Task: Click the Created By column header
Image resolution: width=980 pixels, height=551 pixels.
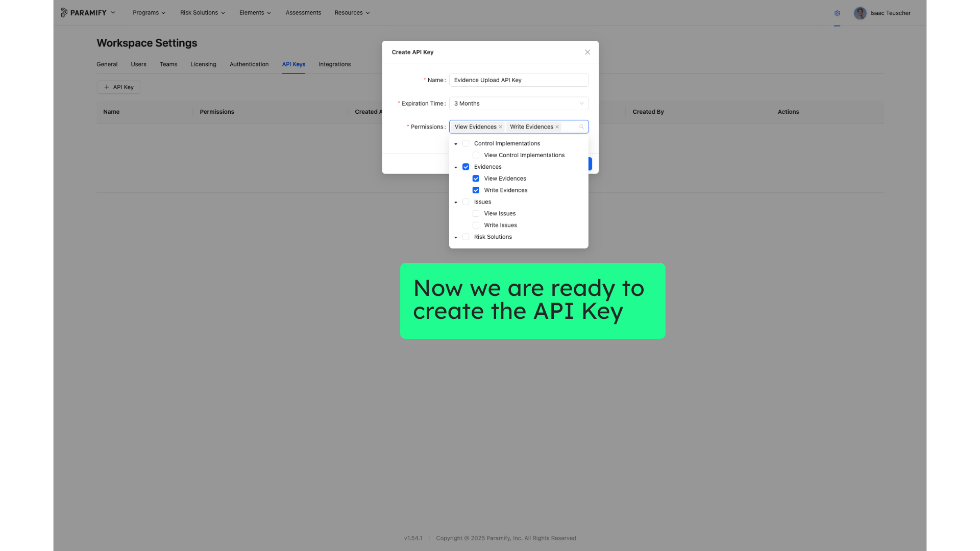Action: 648,112
